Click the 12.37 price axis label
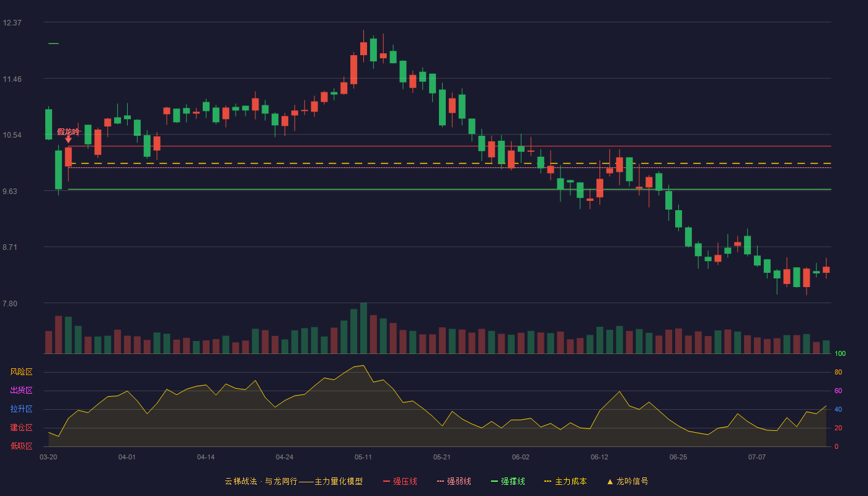Viewport: 868px width, 496px height. [12, 23]
